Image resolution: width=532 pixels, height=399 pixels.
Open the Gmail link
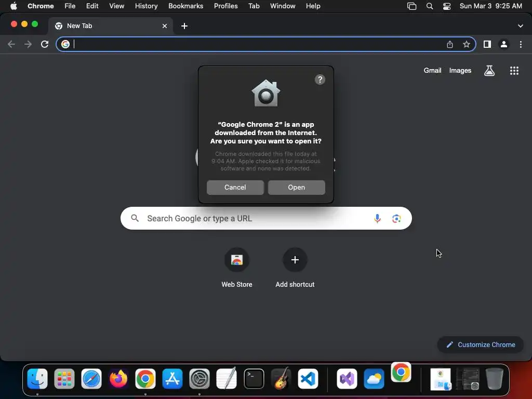click(x=432, y=71)
